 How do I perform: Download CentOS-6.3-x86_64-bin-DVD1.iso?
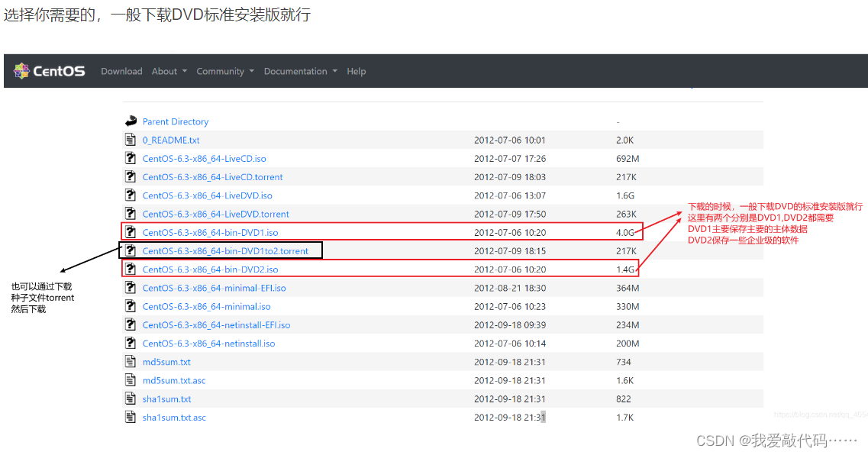pyautogui.click(x=211, y=233)
